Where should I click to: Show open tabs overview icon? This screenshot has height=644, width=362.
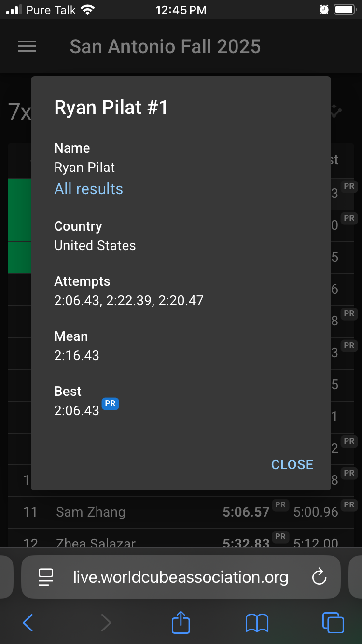333,622
